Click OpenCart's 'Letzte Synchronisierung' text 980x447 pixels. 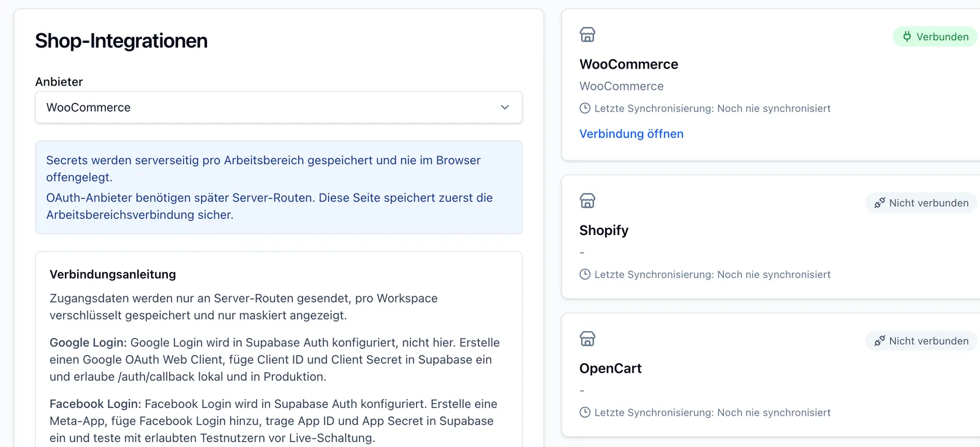pyautogui.click(x=712, y=413)
